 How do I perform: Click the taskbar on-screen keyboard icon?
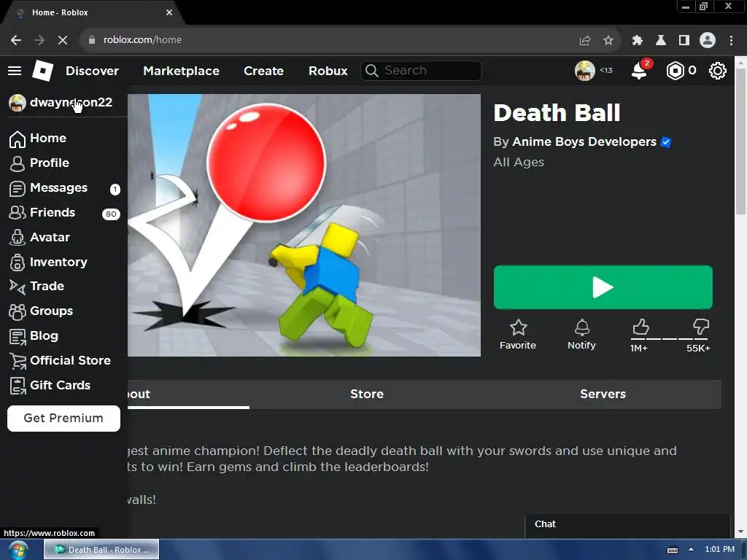672,550
